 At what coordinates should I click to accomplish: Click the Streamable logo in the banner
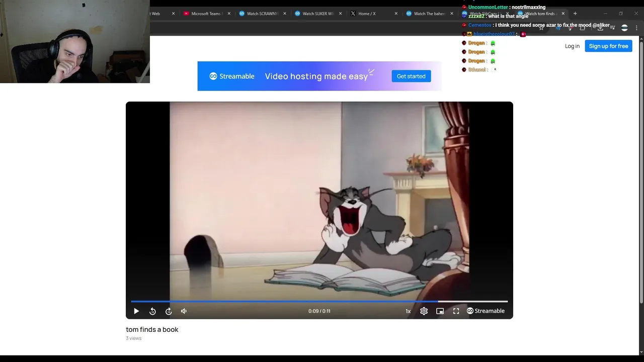pyautogui.click(x=232, y=76)
